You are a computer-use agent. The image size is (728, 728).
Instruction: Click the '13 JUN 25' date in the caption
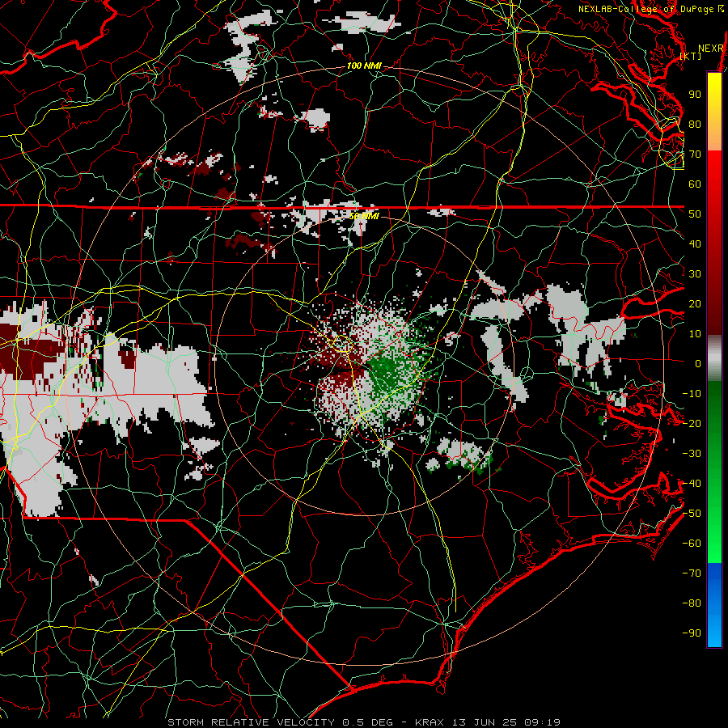tap(485, 722)
